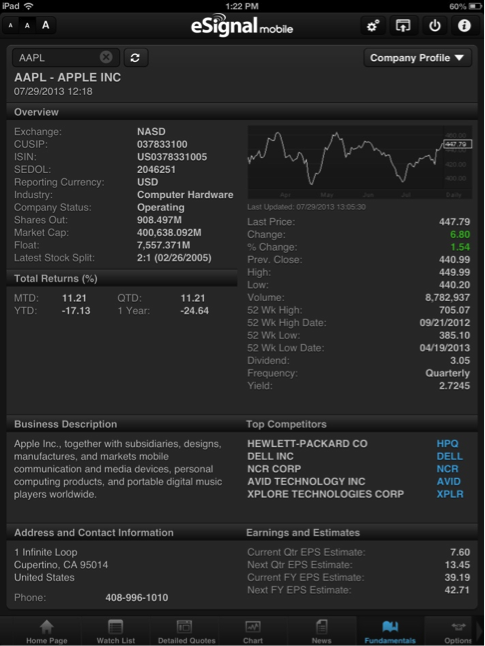Tap the Wi-Fi status icon
The image size is (485, 646).
pos(28,6)
